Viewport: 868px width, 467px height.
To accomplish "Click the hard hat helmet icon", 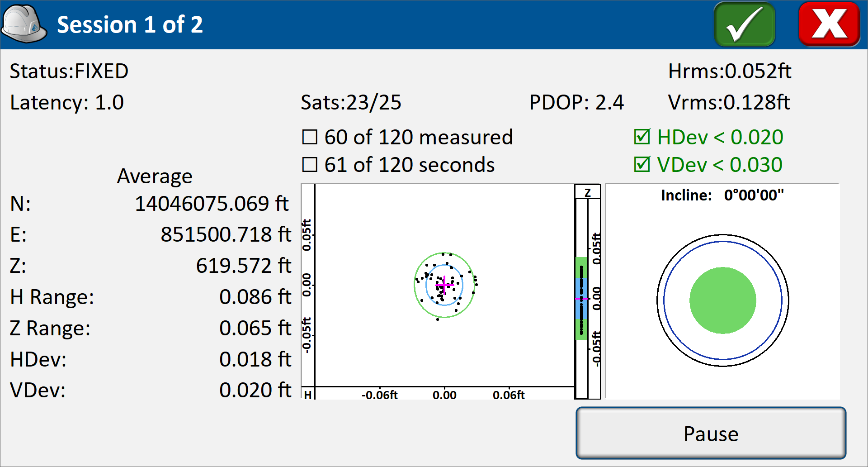I will pyautogui.click(x=24, y=24).
